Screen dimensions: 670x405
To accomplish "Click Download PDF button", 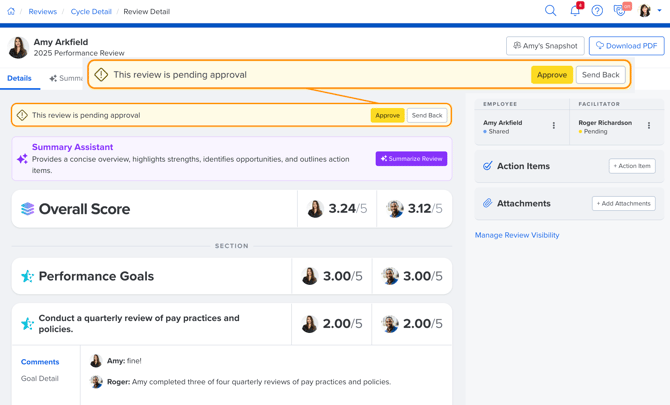I will [626, 46].
